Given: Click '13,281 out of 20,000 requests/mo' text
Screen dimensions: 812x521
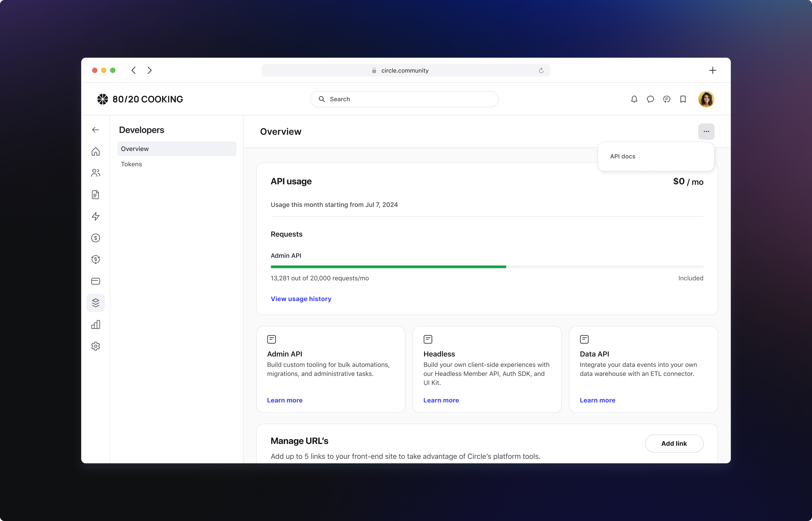Looking at the screenshot, I should point(320,278).
